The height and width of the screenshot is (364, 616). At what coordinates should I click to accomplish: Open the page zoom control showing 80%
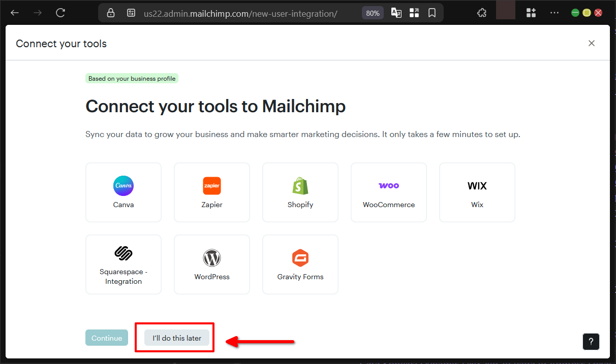point(372,13)
